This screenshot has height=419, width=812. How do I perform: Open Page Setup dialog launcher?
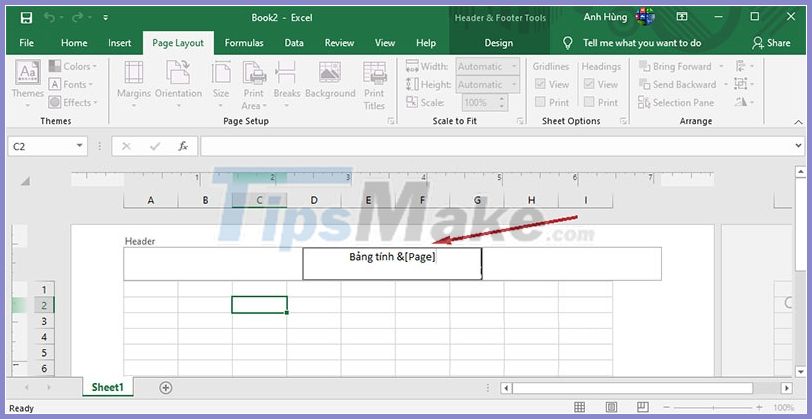[390, 121]
